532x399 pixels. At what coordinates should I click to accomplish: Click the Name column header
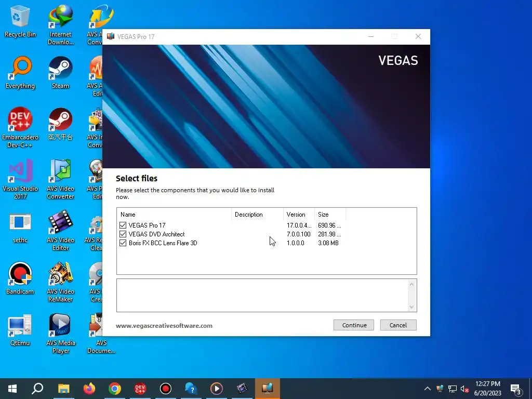pyautogui.click(x=174, y=215)
